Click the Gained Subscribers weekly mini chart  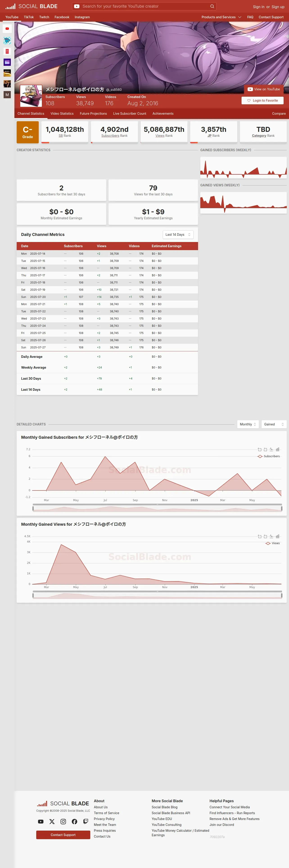[244, 167]
